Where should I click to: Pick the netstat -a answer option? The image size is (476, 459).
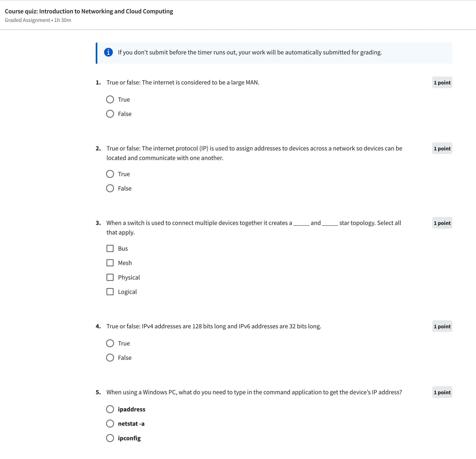coord(110,424)
